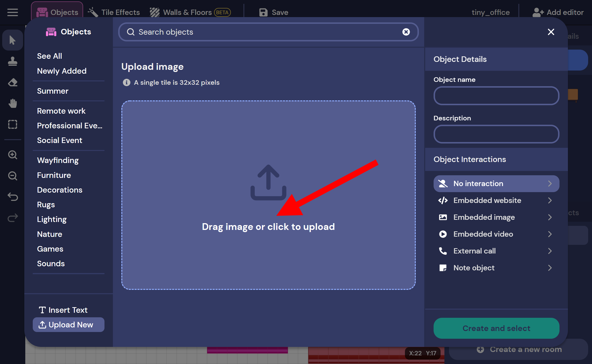
Task: Choose the eraser tool
Action: tap(13, 82)
